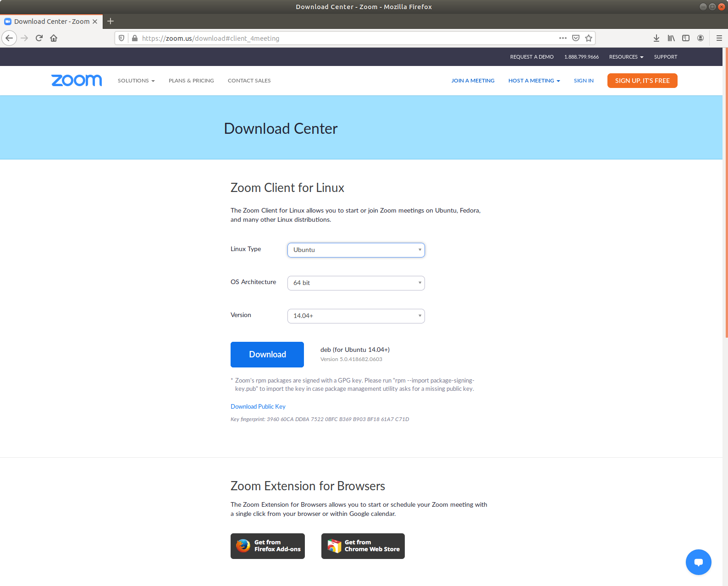Click Get from Firefox Add-ons button
The image size is (728, 586).
(268, 546)
